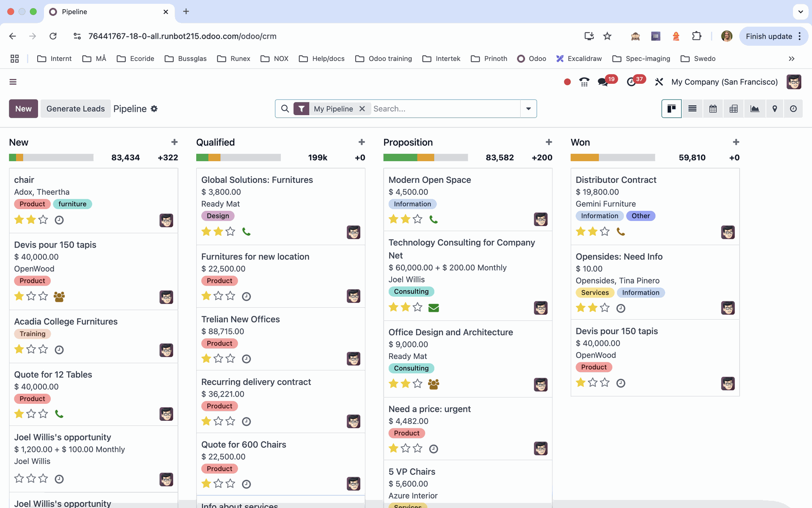Show the map view
The height and width of the screenshot is (508, 812).
coord(775,109)
